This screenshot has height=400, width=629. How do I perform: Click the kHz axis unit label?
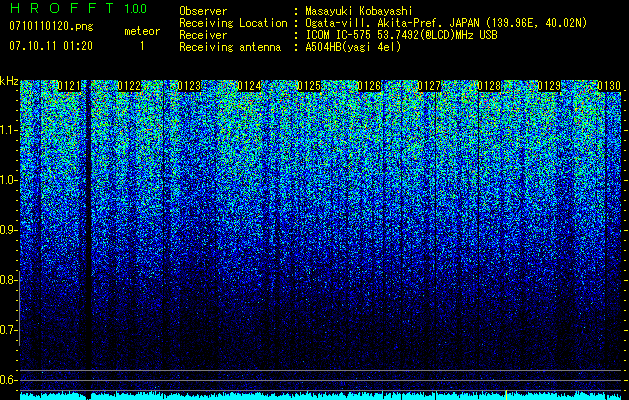pyautogui.click(x=9, y=81)
